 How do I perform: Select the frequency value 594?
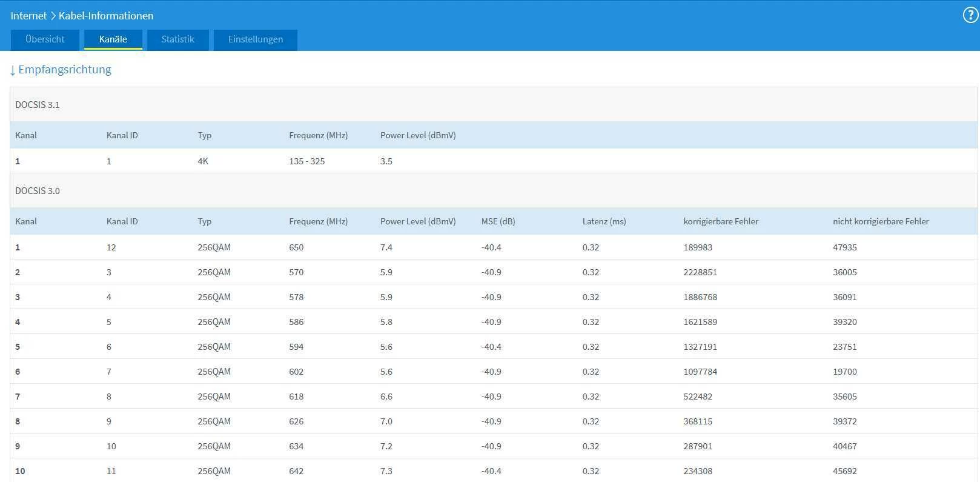tap(296, 347)
